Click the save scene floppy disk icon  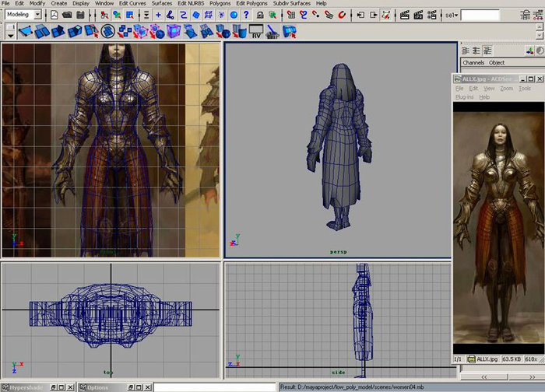[x=79, y=15]
